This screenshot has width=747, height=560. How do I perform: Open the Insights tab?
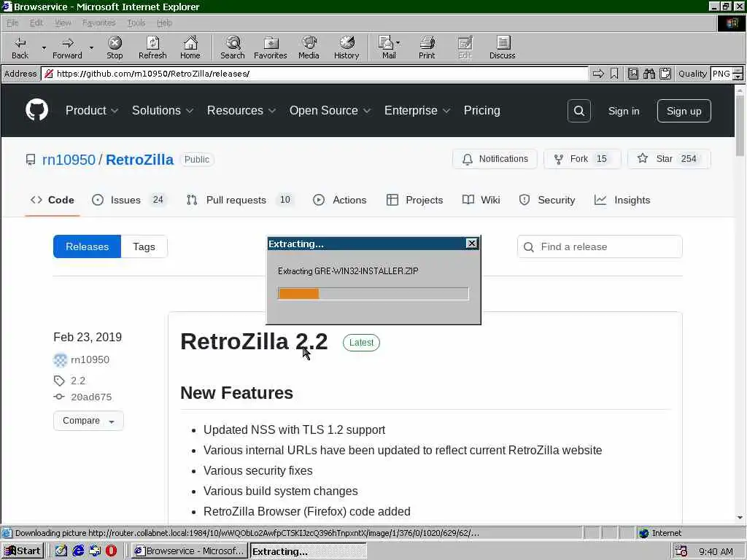[622, 200]
